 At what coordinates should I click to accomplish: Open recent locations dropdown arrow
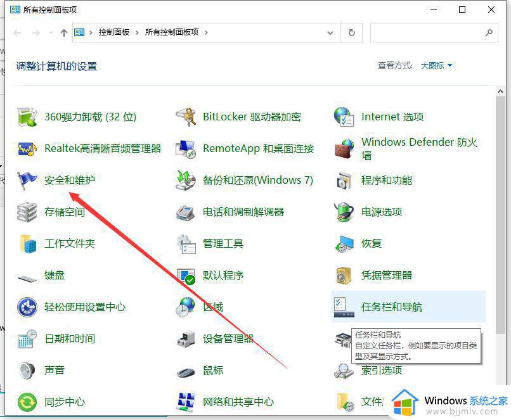[51, 32]
